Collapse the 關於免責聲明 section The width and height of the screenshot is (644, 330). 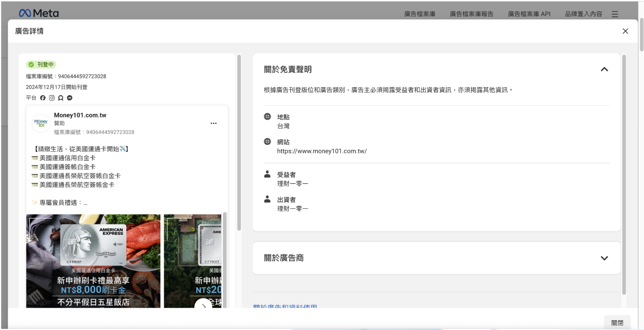(604, 69)
